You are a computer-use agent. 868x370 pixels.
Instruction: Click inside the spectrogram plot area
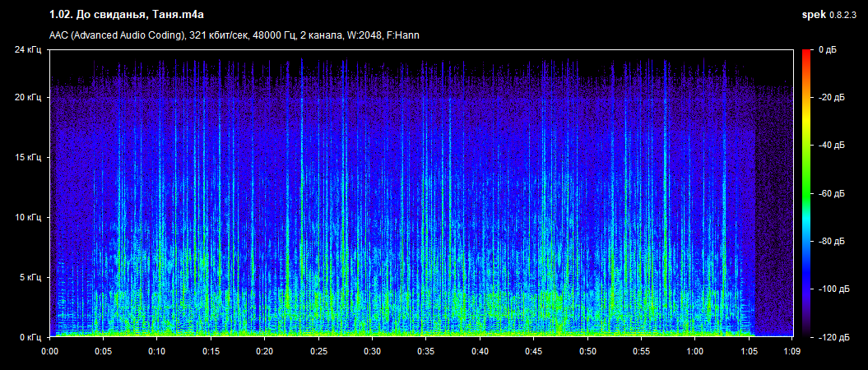[x=421, y=193]
